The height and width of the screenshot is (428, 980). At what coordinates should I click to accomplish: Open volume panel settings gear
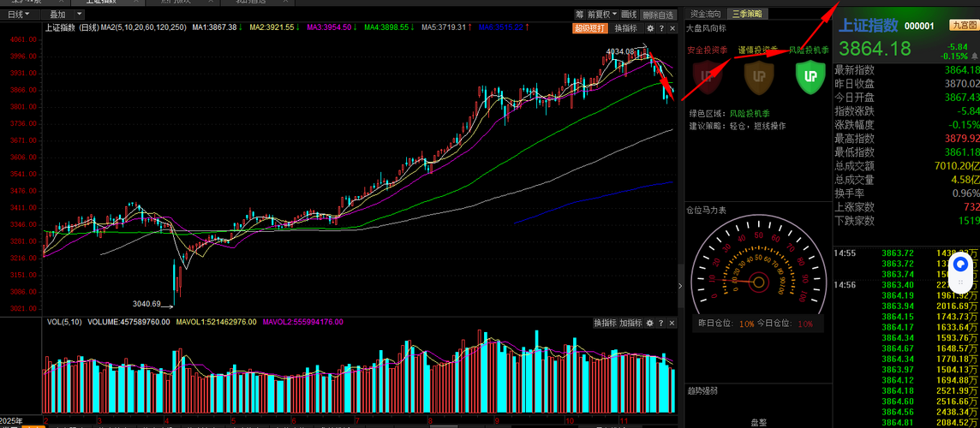650,323
